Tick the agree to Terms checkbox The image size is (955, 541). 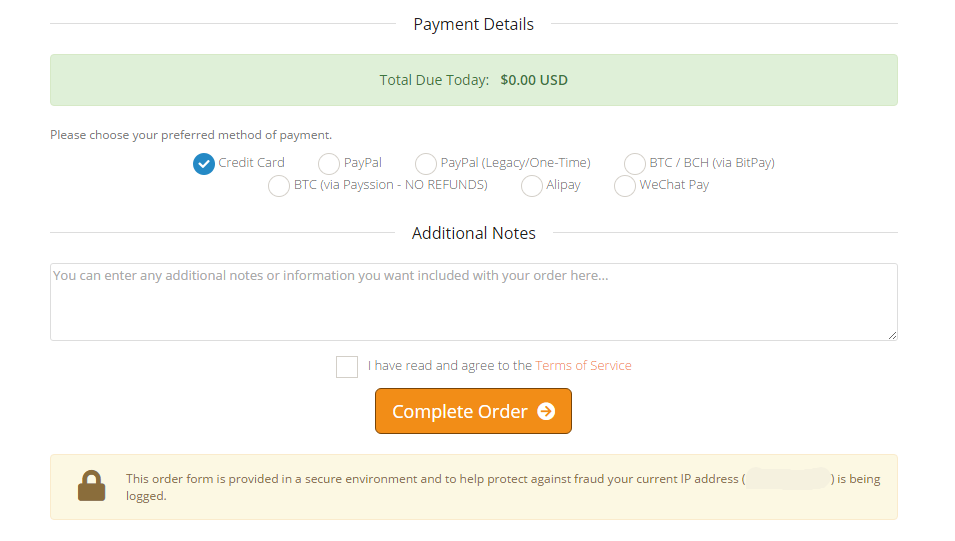[x=347, y=367]
